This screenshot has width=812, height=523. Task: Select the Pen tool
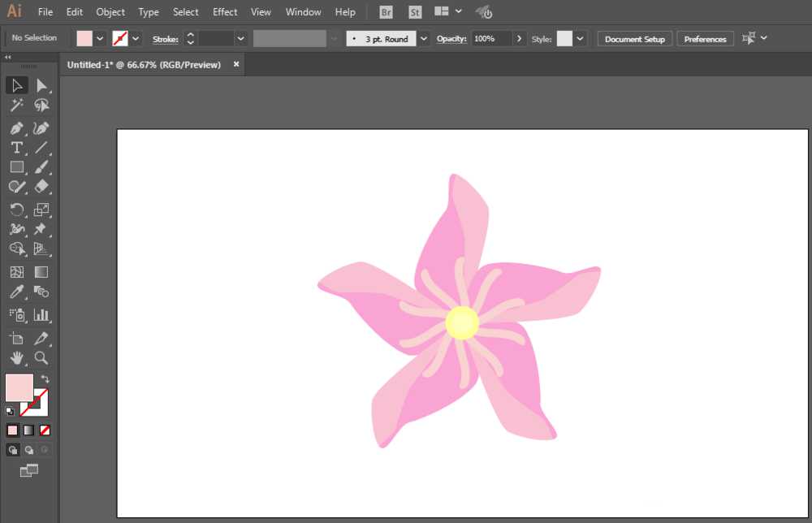click(16, 128)
